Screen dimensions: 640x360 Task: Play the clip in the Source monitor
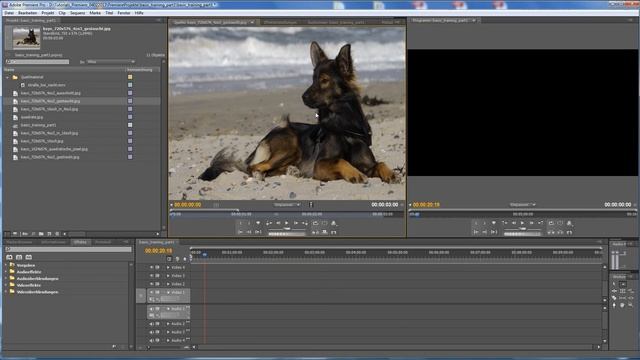point(287,223)
